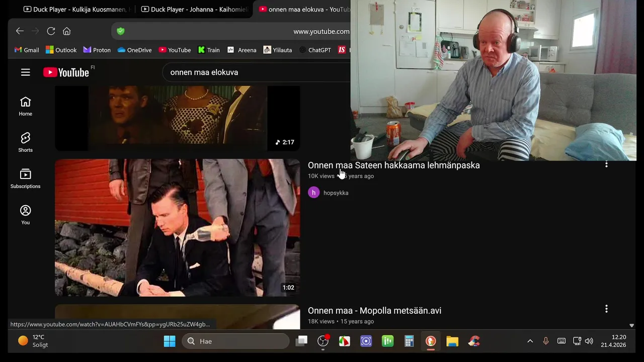Open the Train bookmark

point(209,50)
